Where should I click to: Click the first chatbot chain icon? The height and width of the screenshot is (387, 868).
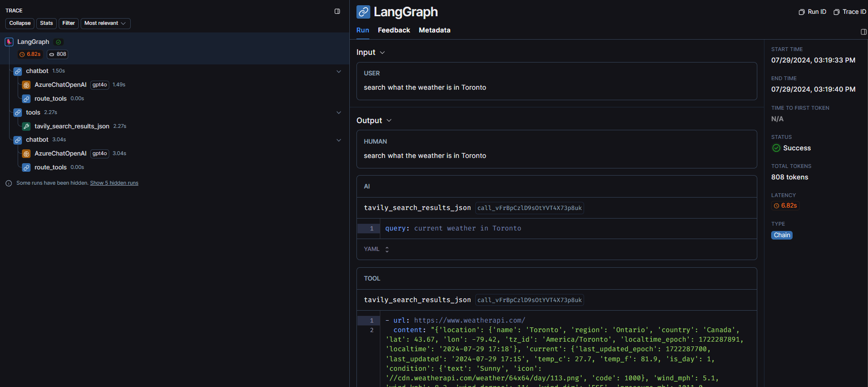18,71
